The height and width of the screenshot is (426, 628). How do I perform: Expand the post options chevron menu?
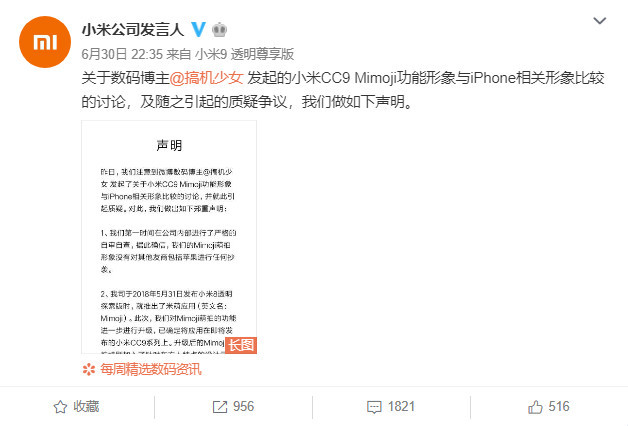pyautogui.click(x=599, y=20)
